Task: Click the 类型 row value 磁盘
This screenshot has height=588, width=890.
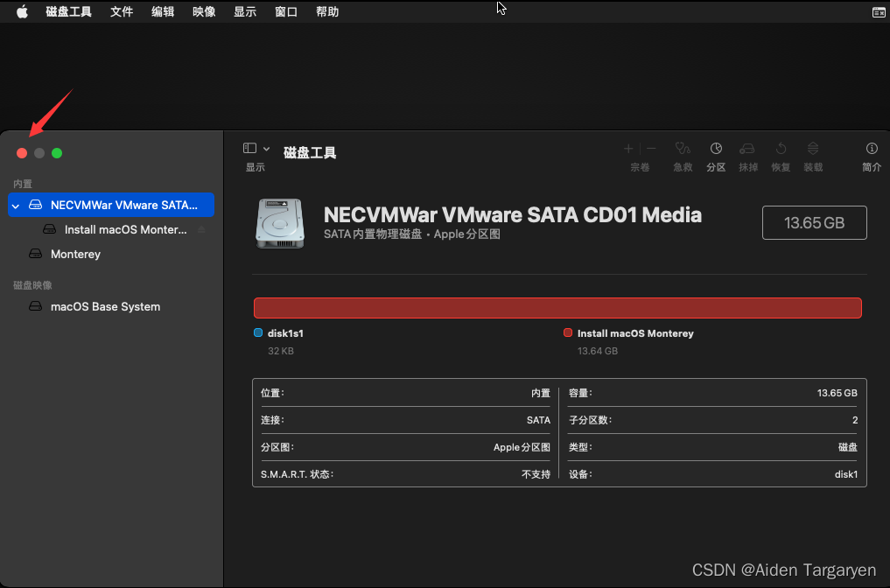Action: 848,448
